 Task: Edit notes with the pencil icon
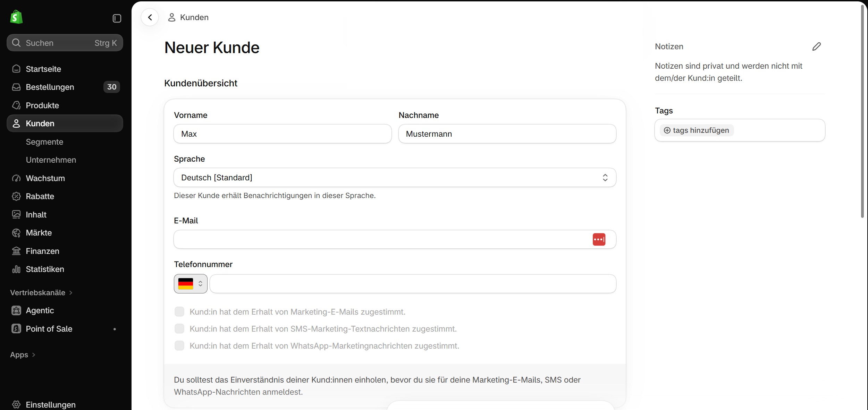point(817,46)
